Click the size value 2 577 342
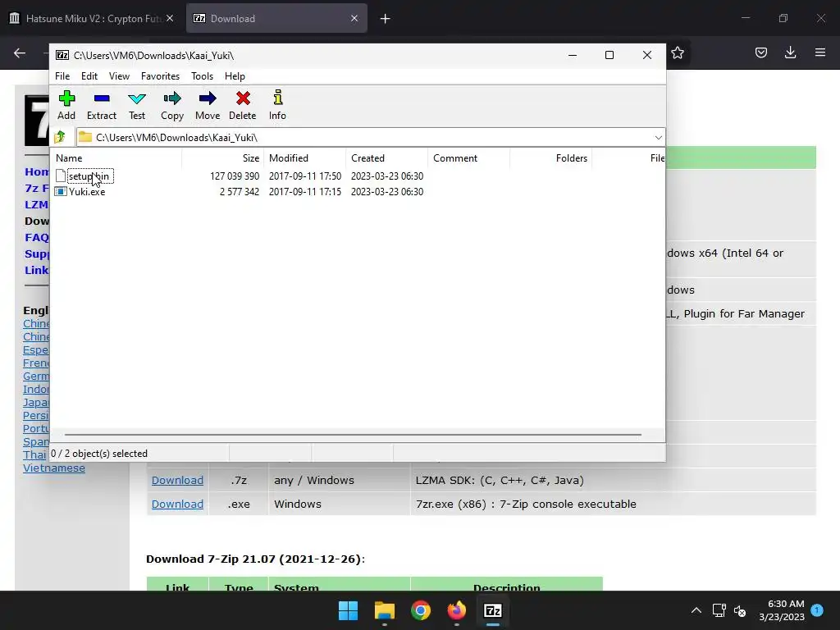This screenshot has height=630, width=840. (x=240, y=192)
